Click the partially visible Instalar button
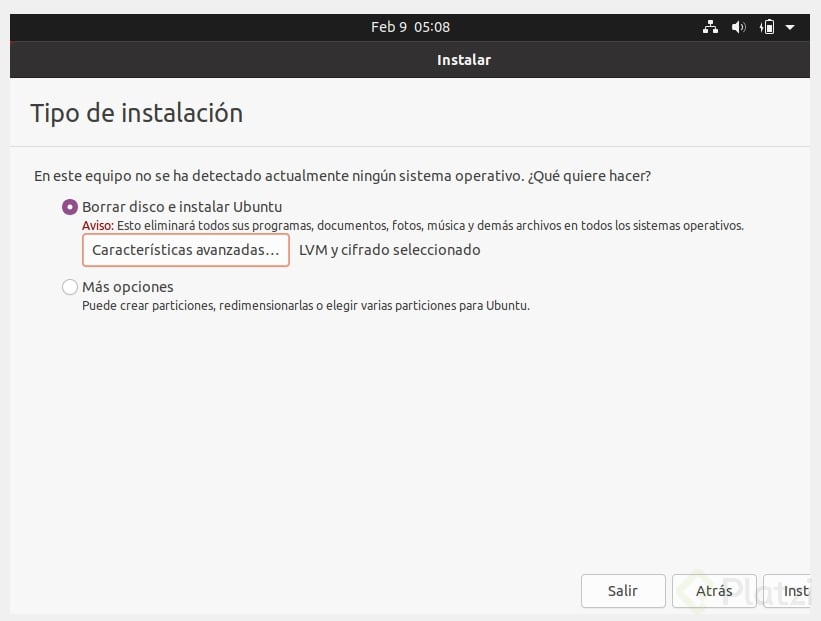This screenshot has width=821, height=621. tap(786, 591)
